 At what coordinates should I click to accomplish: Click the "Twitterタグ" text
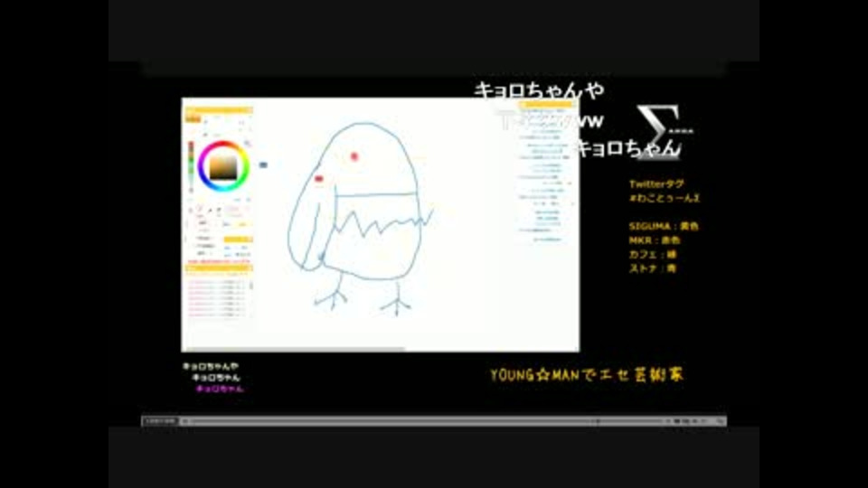pyautogui.click(x=656, y=183)
